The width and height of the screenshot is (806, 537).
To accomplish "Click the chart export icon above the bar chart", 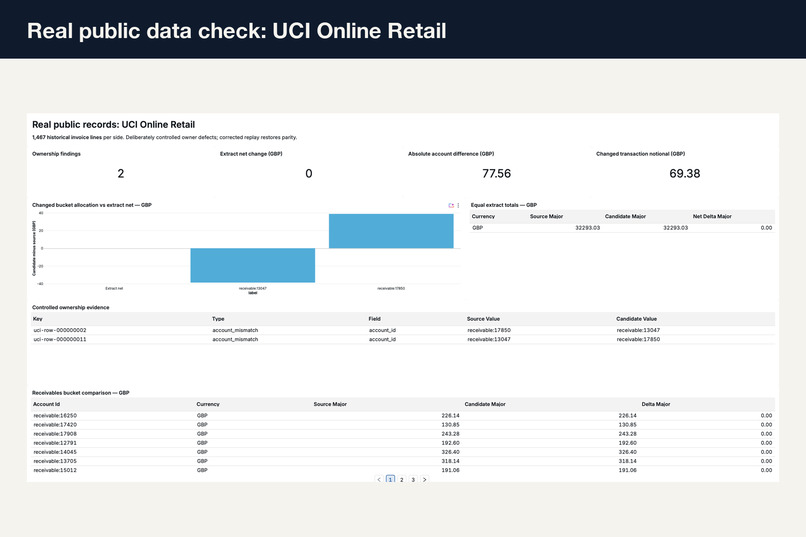I will point(451,205).
